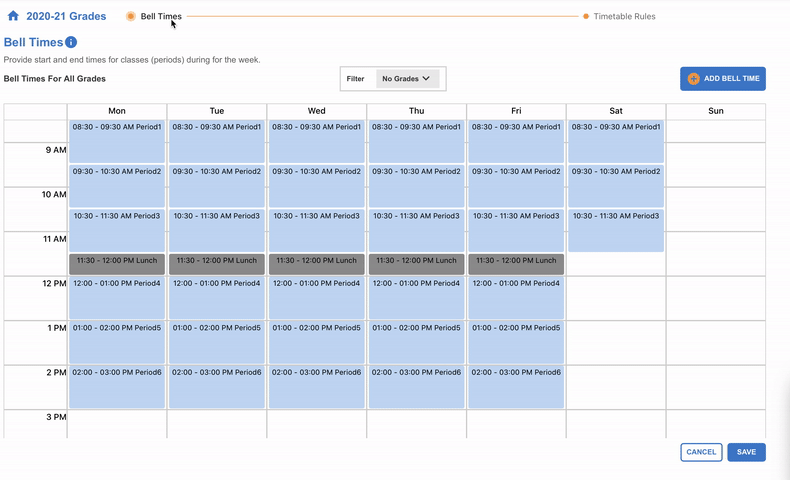The width and height of the screenshot is (790, 480).
Task: Open the 2020-21 Grades breadcrumb link
Action: click(66, 16)
